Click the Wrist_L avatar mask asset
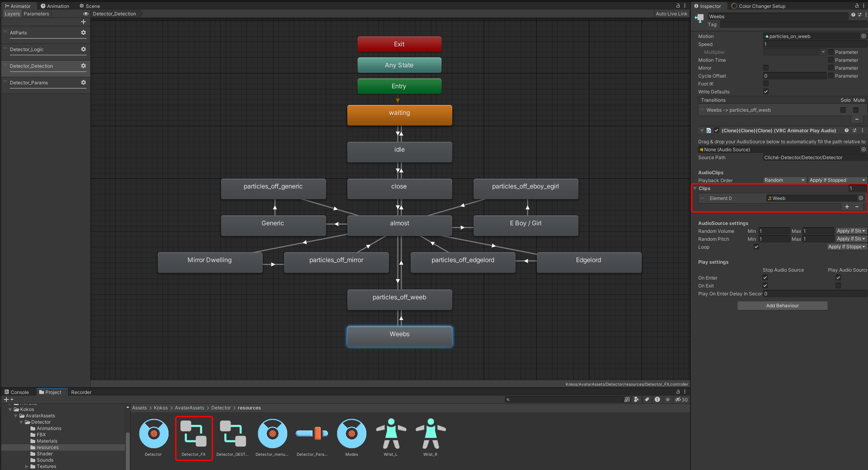 (391, 434)
